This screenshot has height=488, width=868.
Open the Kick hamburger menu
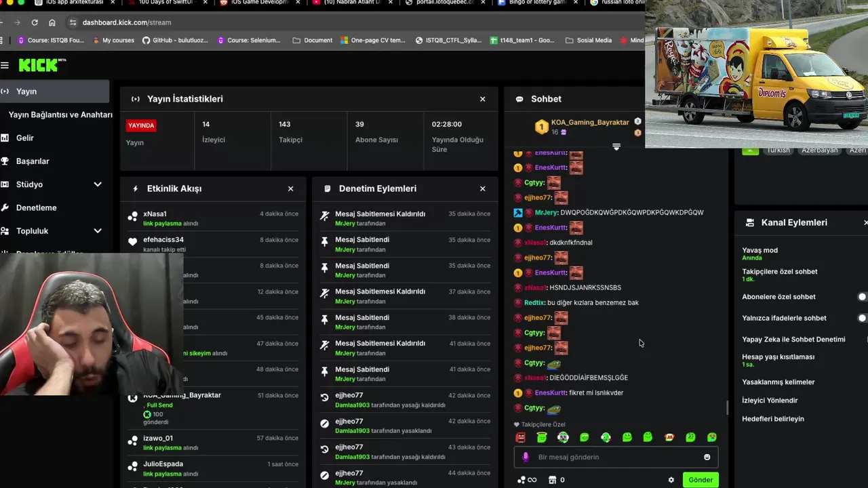[5, 65]
